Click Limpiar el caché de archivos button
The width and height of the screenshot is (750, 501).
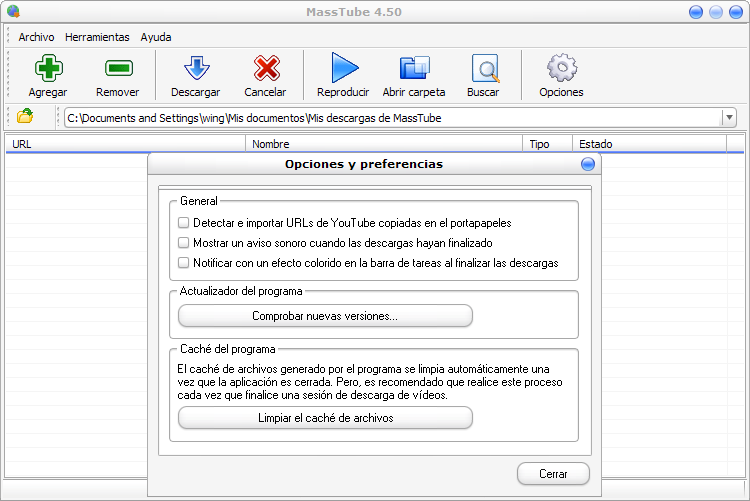(325, 418)
